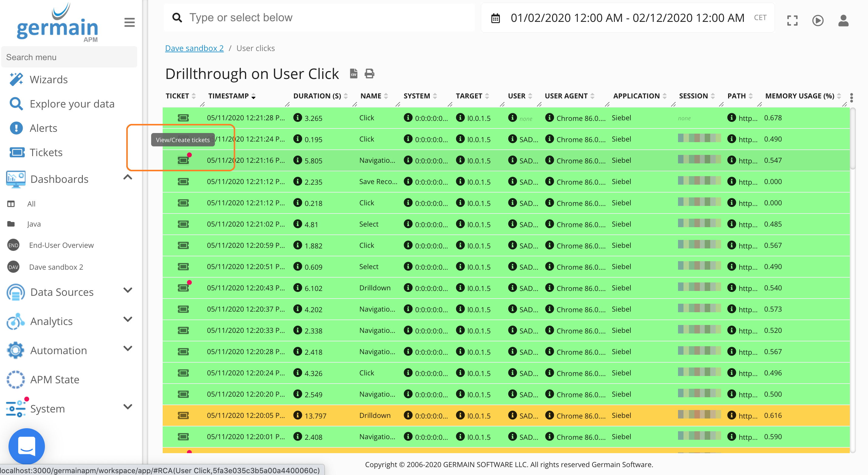Image resolution: width=868 pixels, height=475 pixels.
Task: Open End-User Overview dashboard
Action: (61, 245)
